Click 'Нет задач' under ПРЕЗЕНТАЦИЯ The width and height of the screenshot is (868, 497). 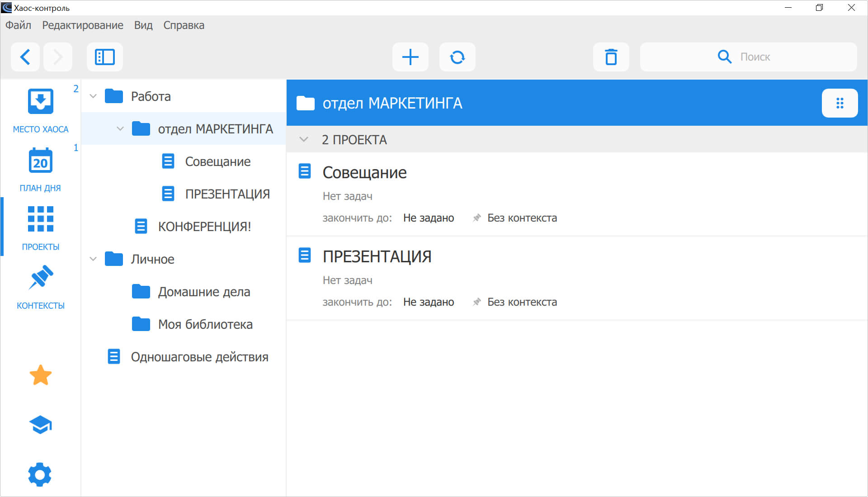point(348,280)
